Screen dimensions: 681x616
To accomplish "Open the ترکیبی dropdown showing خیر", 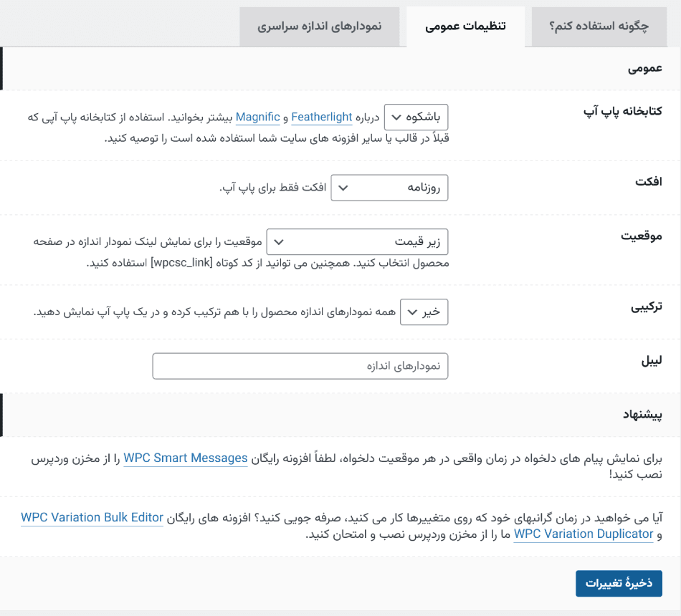I will (x=424, y=312).
